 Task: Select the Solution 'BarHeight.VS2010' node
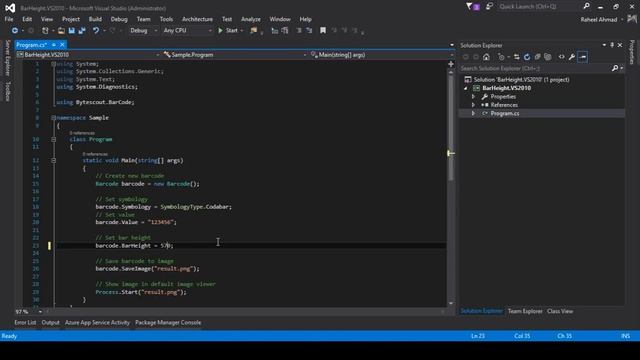[522, 80]
